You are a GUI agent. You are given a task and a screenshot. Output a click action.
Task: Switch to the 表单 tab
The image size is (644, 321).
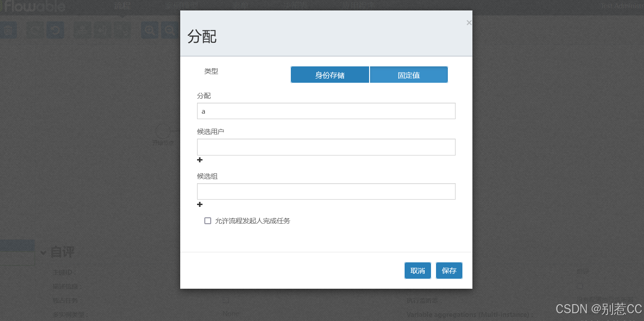(240, 6)
